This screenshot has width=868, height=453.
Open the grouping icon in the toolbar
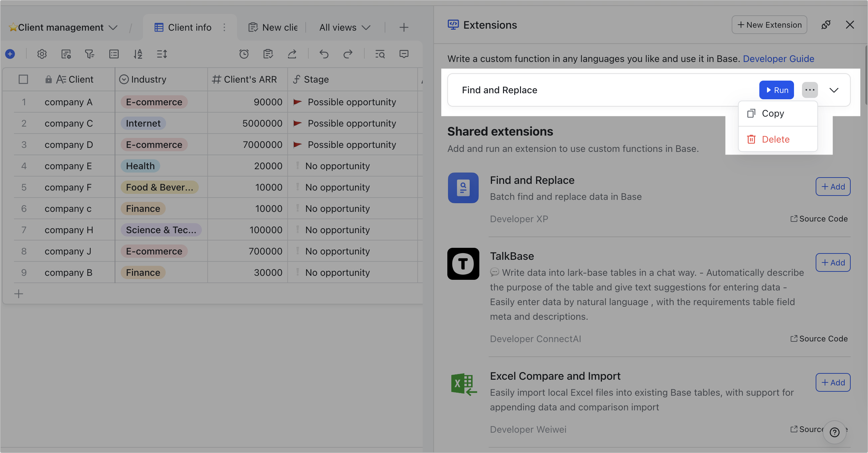click(114, 54)
